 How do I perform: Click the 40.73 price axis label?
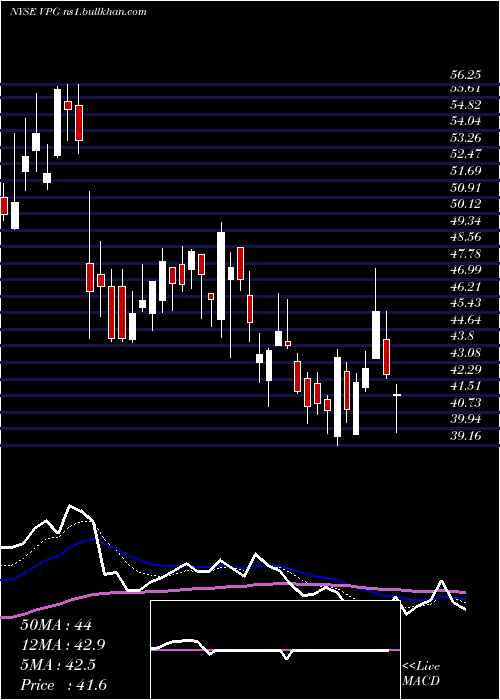coord(466,403)
